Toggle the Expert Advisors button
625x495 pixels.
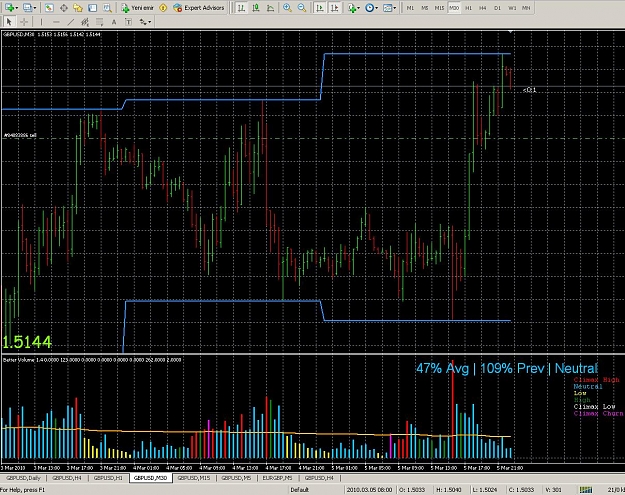(199, 8)
